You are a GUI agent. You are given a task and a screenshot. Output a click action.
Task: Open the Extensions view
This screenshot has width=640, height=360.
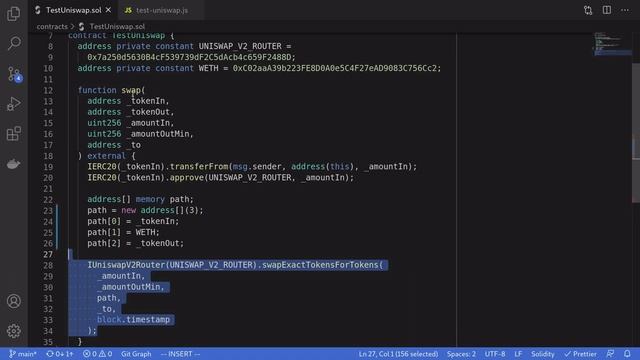pyautogui.click(x=13, y=133)
